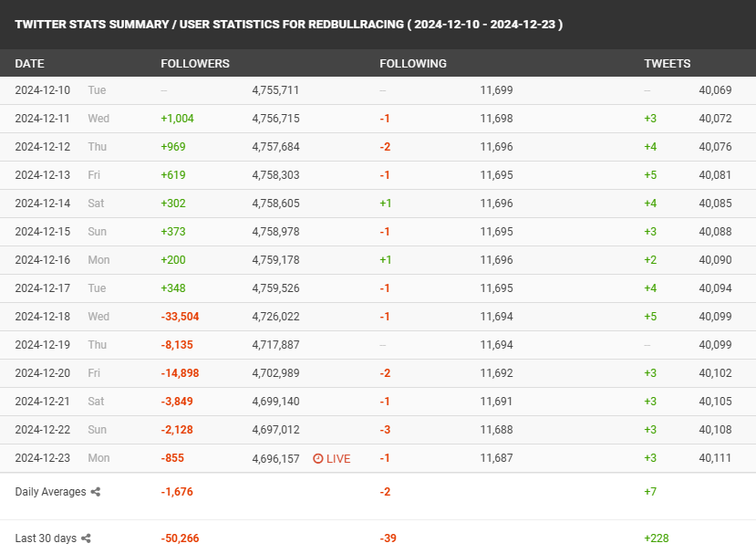Screen dimensions: 756x554
Task: Click the follower count 4,699,140
Action: (275, 402)
